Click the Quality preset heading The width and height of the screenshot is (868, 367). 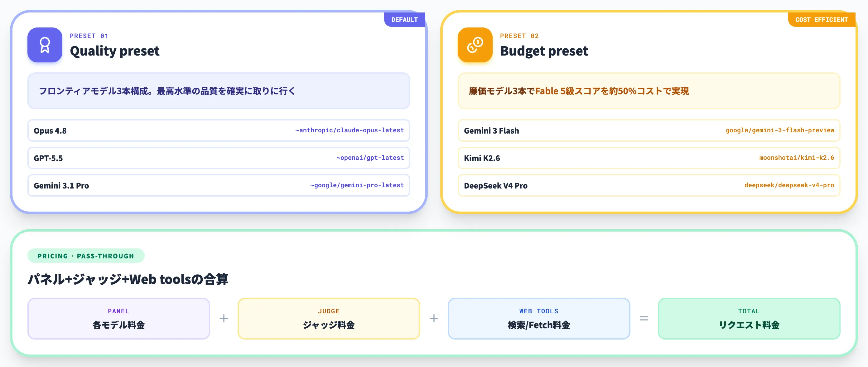[114, 51]
